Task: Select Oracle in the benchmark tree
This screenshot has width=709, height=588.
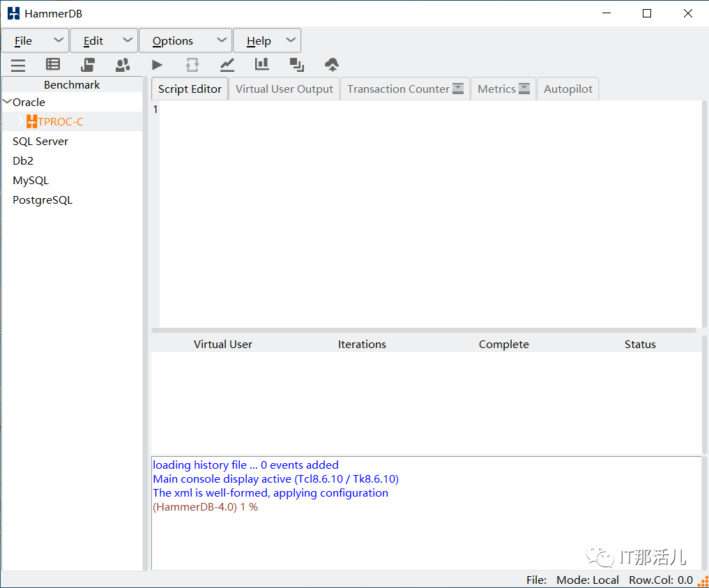Action: click(29, 103)
